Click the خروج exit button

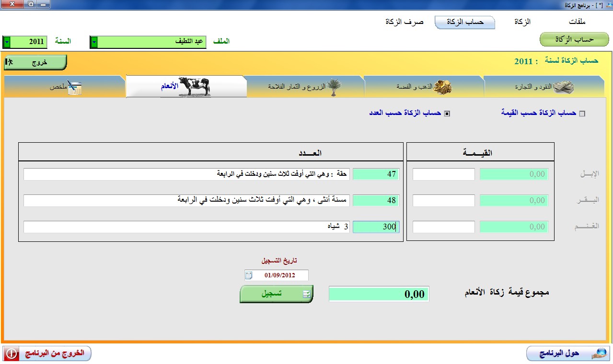[35, 62]
